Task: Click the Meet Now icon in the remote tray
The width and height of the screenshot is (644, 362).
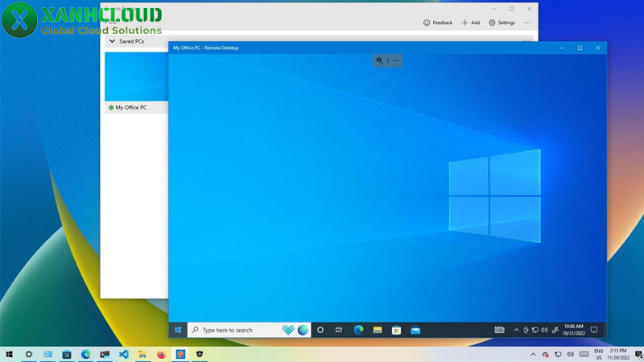Action: 526,330
